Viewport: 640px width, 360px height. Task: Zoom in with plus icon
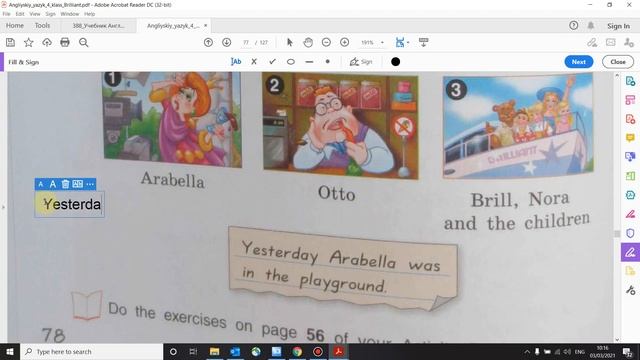(344, 42)
